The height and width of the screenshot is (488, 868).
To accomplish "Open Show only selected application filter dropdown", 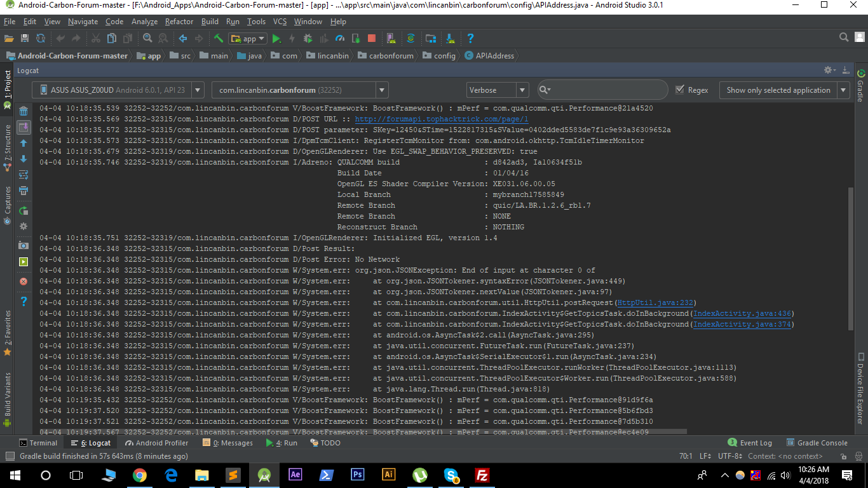I will coord(785,90).
